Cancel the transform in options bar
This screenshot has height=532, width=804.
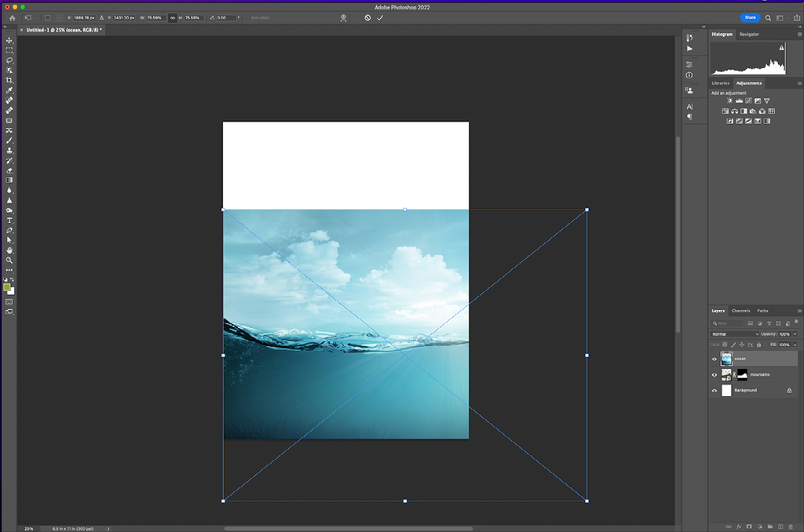pos(367,17)
